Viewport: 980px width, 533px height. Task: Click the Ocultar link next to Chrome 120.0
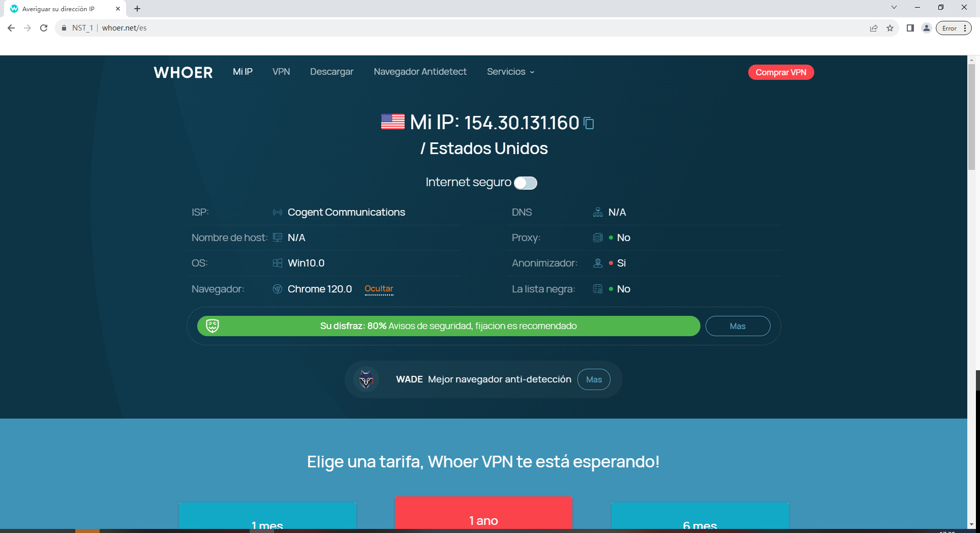pyautogui.click(x=379, y=288)
